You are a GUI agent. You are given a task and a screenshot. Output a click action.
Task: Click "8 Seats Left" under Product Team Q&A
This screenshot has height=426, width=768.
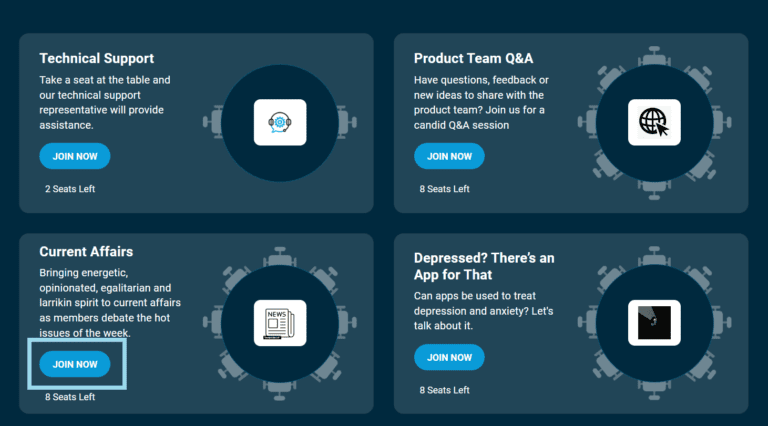pos(445,188)
